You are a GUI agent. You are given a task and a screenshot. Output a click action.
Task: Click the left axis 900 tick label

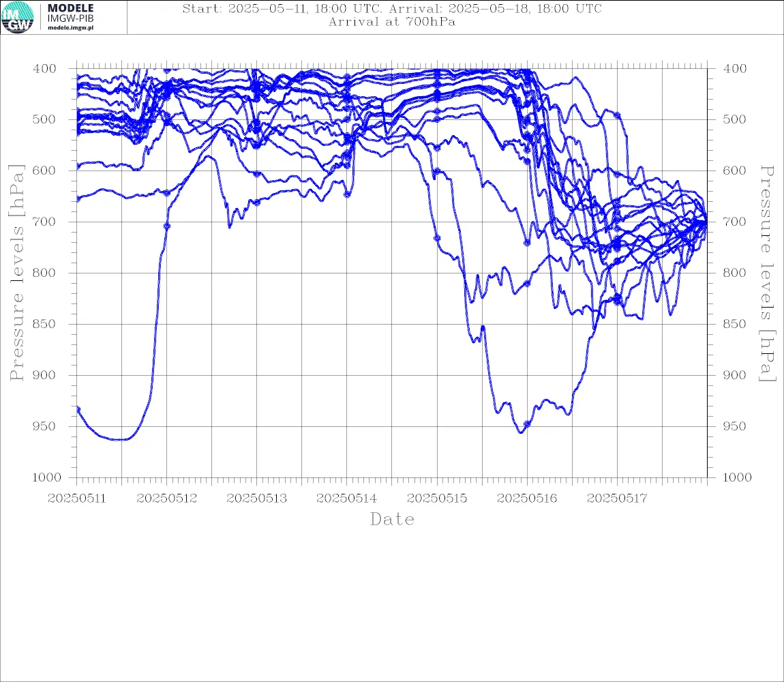pyautogui.click(x=44, y=375)
